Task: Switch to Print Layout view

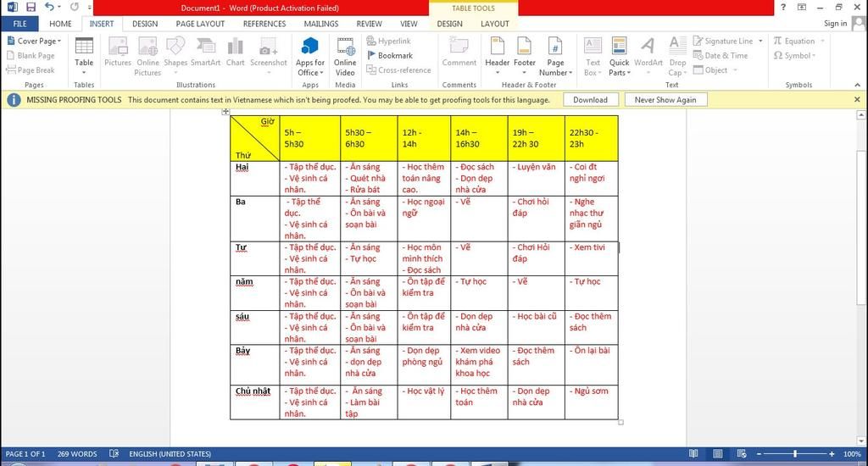Action: click(x=717, y=454)
